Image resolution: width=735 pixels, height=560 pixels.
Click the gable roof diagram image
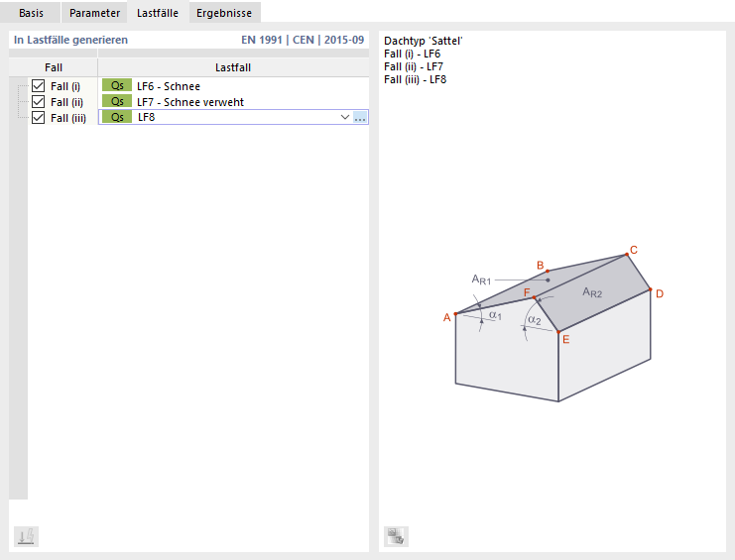pos(553,323)
